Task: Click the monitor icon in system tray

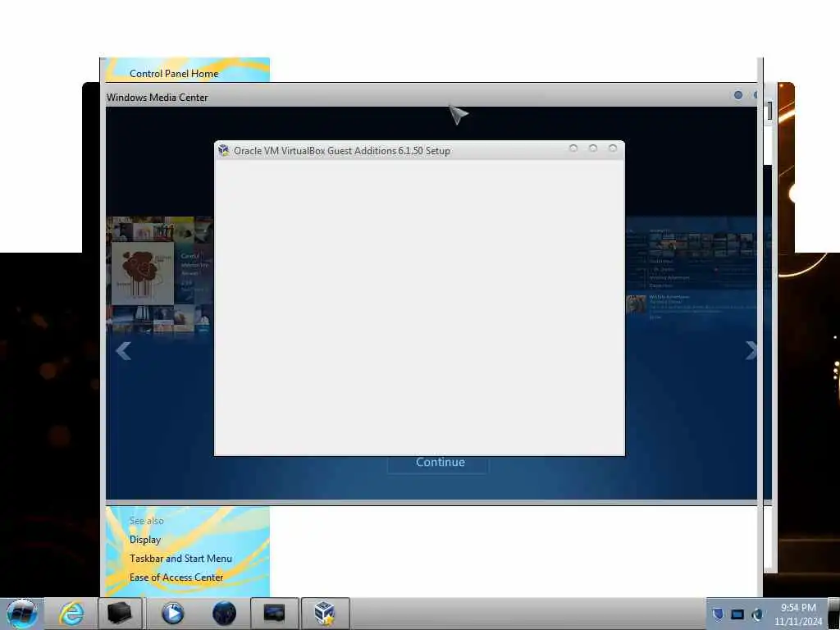Action: coord(737,614)
